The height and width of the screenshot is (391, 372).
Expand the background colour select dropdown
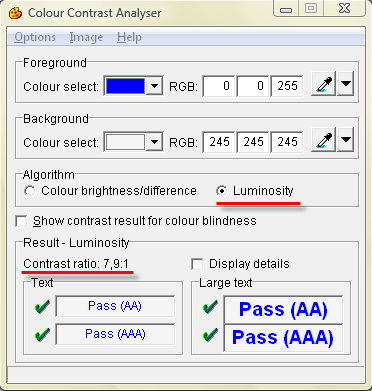tap(154, 142)
